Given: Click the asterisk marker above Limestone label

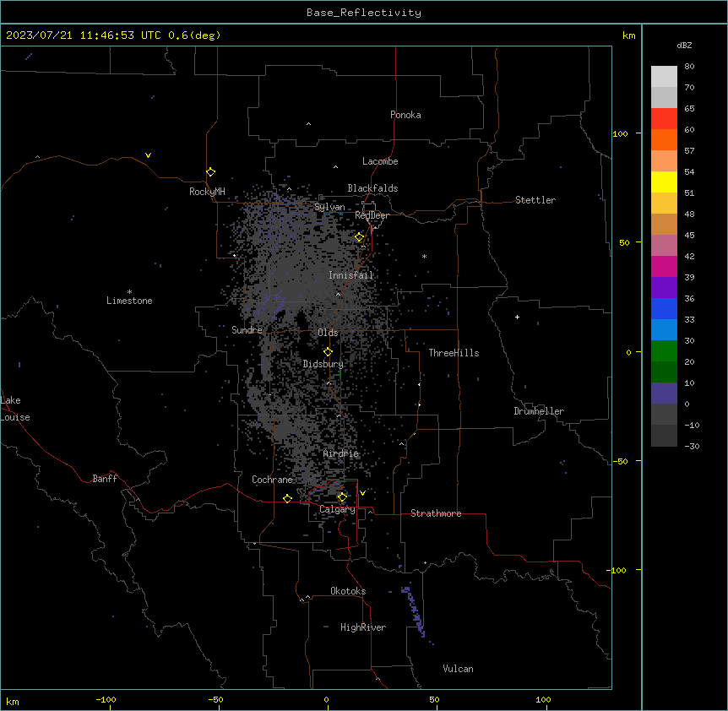Looking at the screenshot, I should click(129, 292).
